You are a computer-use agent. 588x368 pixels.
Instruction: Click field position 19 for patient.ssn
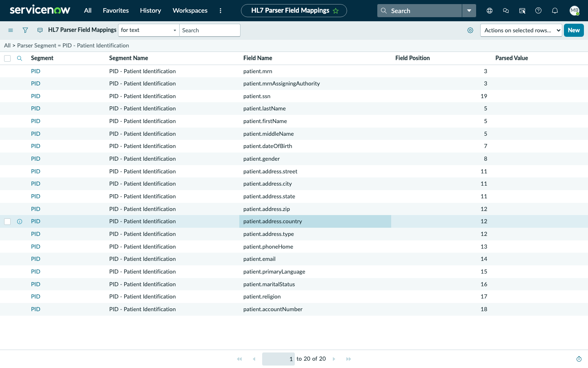pyautogui.click(x=484, y=96)
